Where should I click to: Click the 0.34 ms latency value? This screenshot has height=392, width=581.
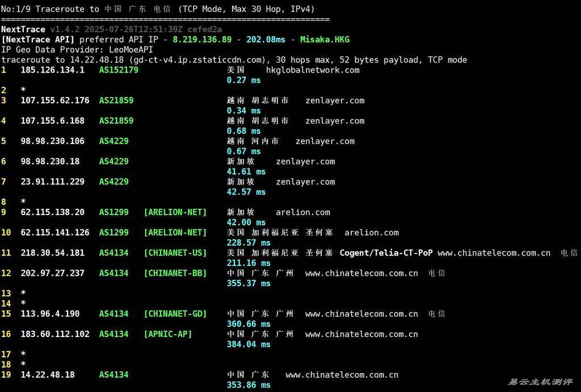tap(243, 111)
